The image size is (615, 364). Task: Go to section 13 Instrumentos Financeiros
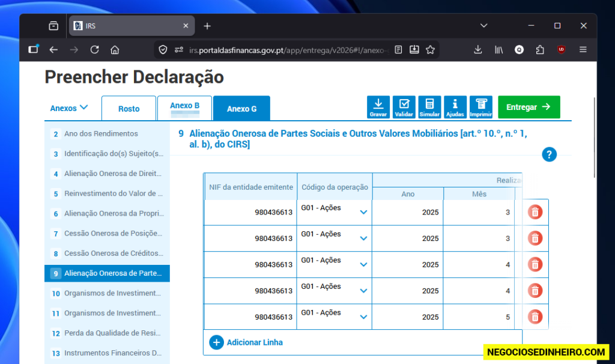click(107, 353)
